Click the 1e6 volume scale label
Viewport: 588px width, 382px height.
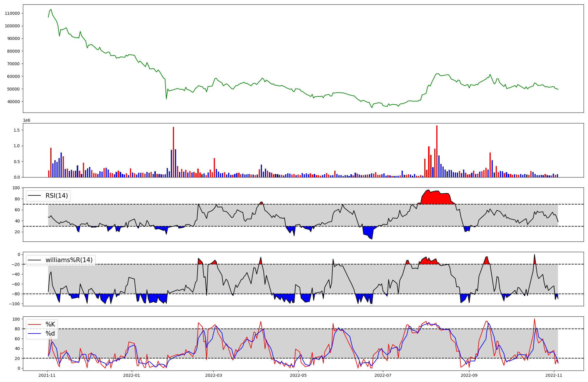tap(27, 120)
